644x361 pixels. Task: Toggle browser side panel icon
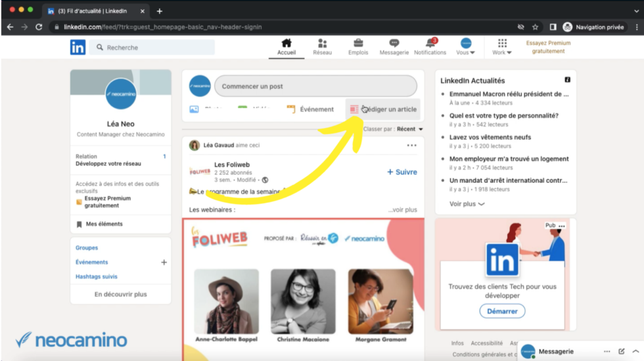pos(553,27)
